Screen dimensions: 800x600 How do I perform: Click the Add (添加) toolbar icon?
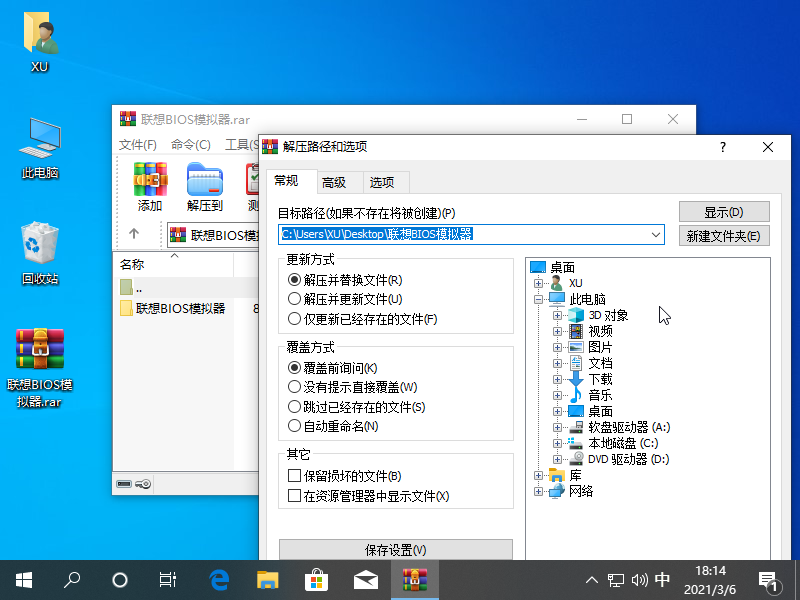[x=150, y=185]
